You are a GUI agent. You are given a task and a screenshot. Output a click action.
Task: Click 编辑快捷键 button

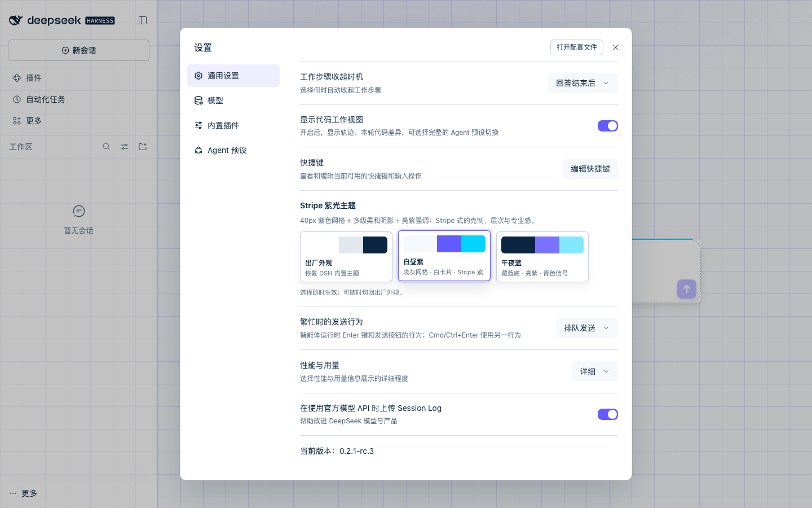click(590, 169)
